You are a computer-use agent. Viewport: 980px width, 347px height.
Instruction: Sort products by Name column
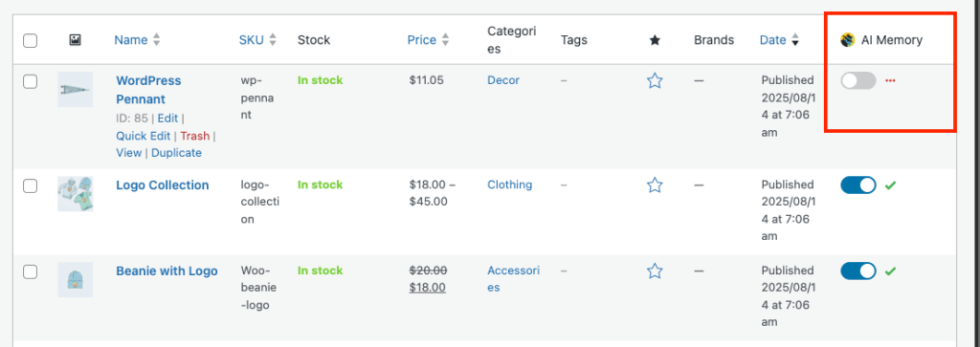[137, 40]
